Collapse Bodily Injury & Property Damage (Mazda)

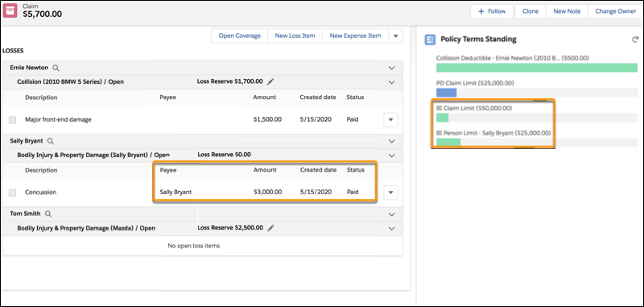[391, 229]
